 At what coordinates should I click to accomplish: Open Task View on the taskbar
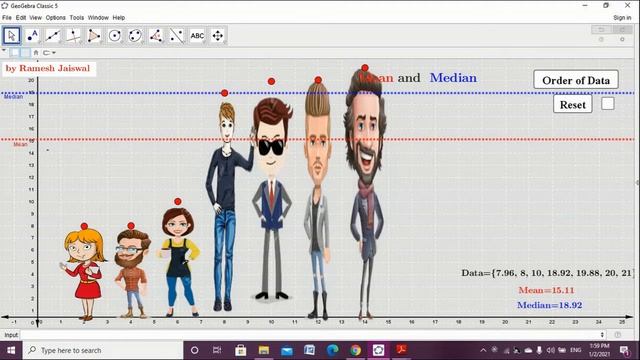(x=217, y=350)
